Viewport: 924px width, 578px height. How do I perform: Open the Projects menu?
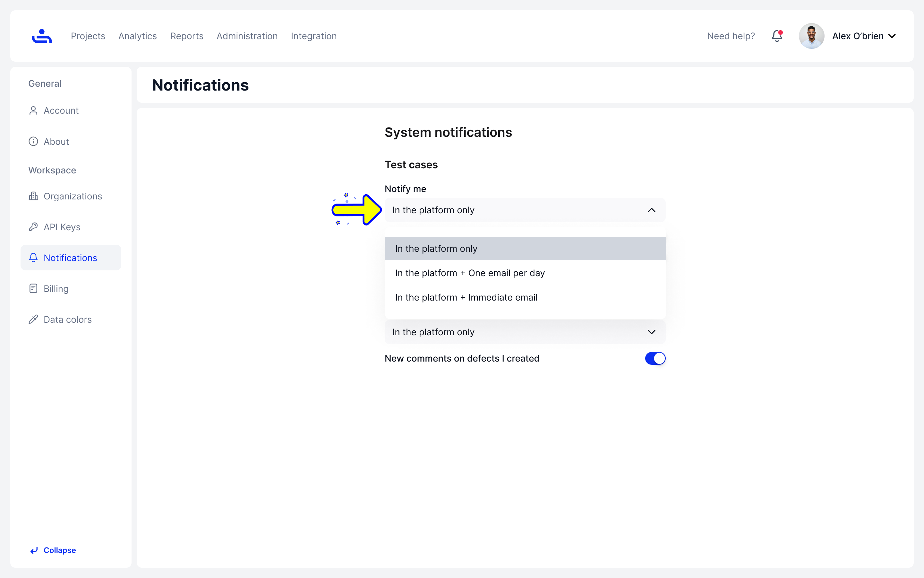pos(88,36)
